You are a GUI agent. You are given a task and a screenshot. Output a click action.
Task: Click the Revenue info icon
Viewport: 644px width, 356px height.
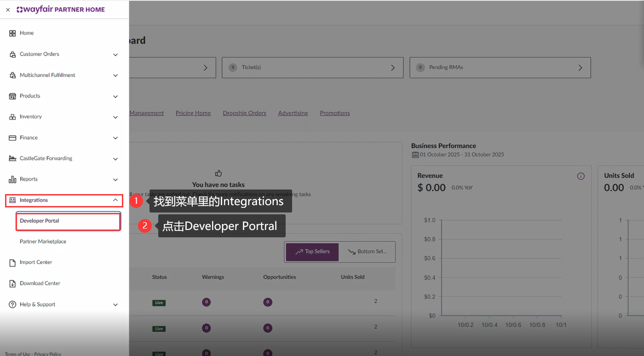581,176
